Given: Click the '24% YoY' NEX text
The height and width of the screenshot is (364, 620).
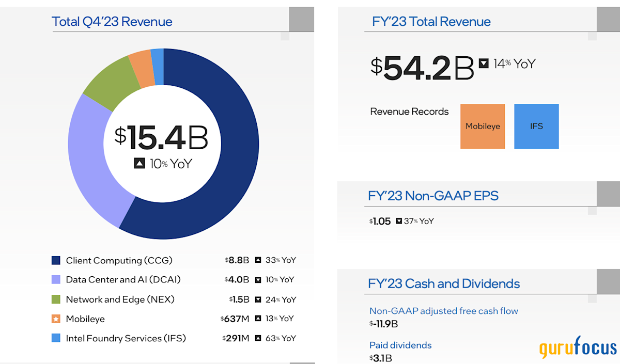Looking at the screenshot, I should pyautogui.click(x=281, y=299).
